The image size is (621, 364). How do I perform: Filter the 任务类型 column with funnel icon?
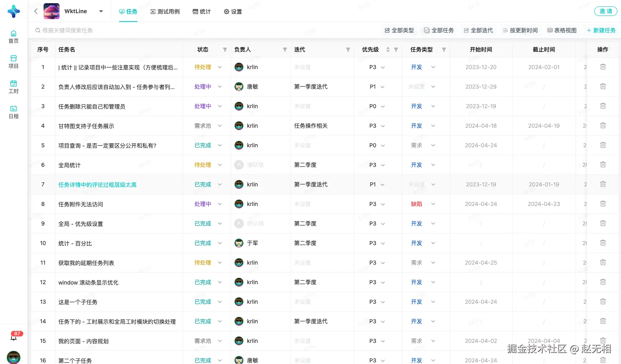(x=444, y=49)
